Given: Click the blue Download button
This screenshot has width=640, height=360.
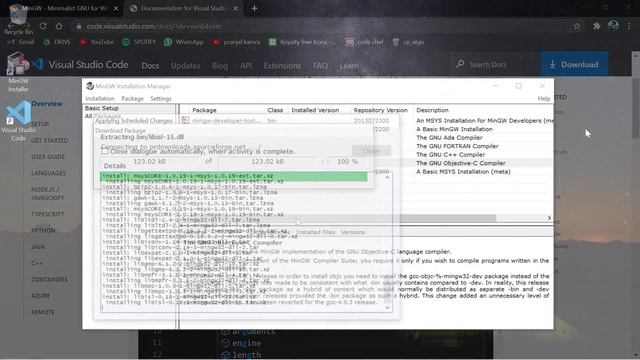Looking at the screenshot, I should (575, 64).
